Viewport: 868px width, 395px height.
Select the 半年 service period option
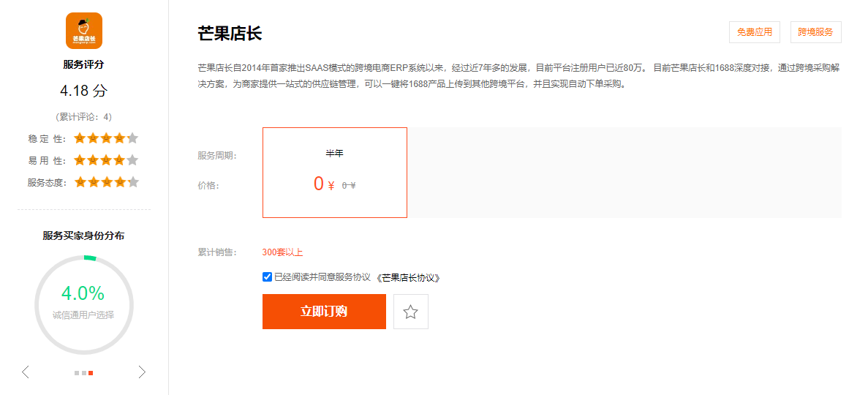pyautogui.click(x=335, y=173)
